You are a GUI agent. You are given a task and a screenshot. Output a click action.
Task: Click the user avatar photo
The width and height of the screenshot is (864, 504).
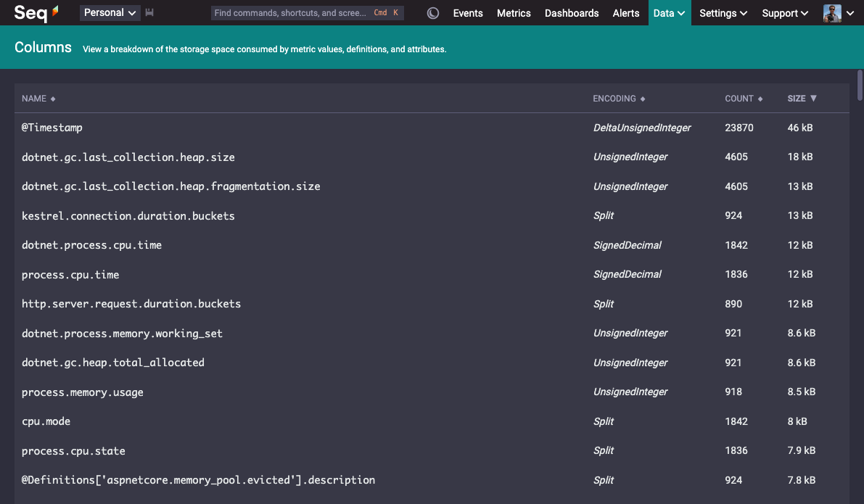(x=832, y=12)
